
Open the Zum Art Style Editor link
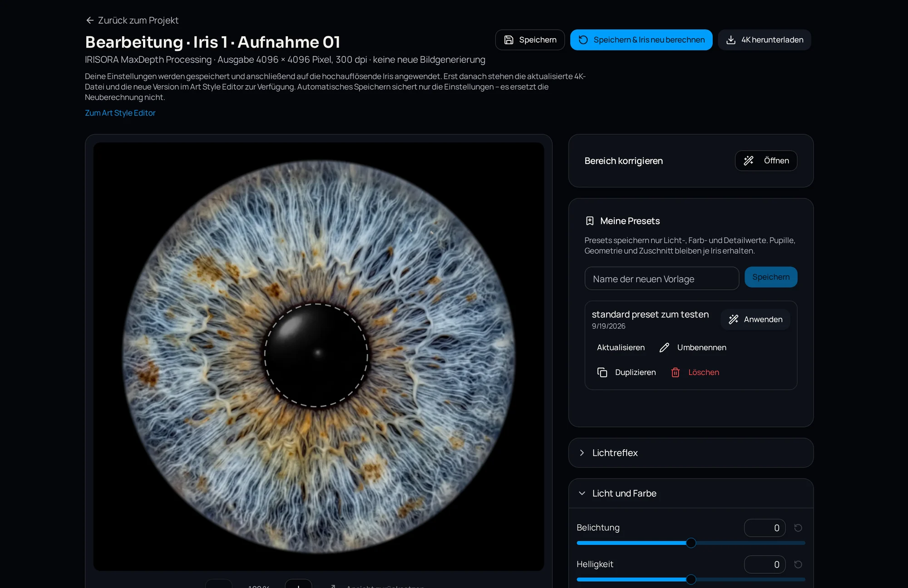pyautogui.click(x=120, y=113)
